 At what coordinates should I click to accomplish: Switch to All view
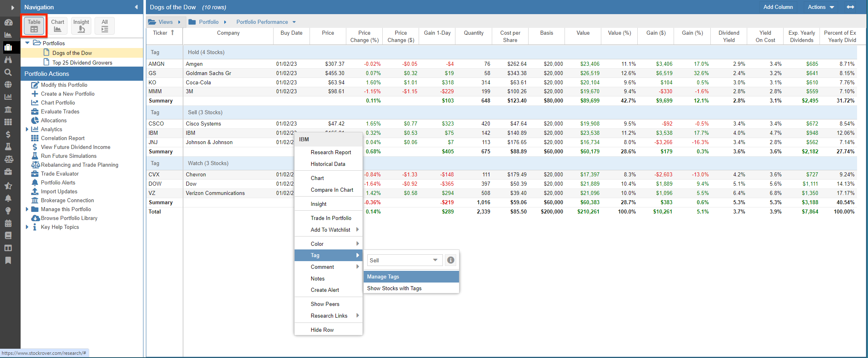point(105,26)
